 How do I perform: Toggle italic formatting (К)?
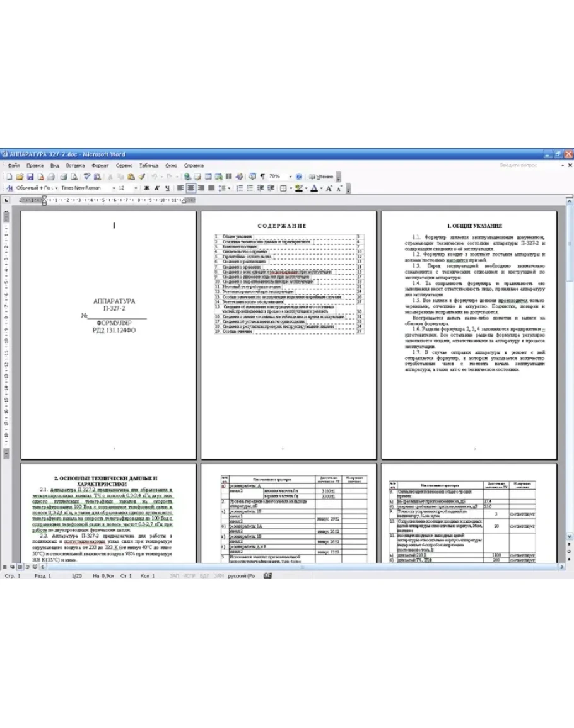(x=156, y=188)
